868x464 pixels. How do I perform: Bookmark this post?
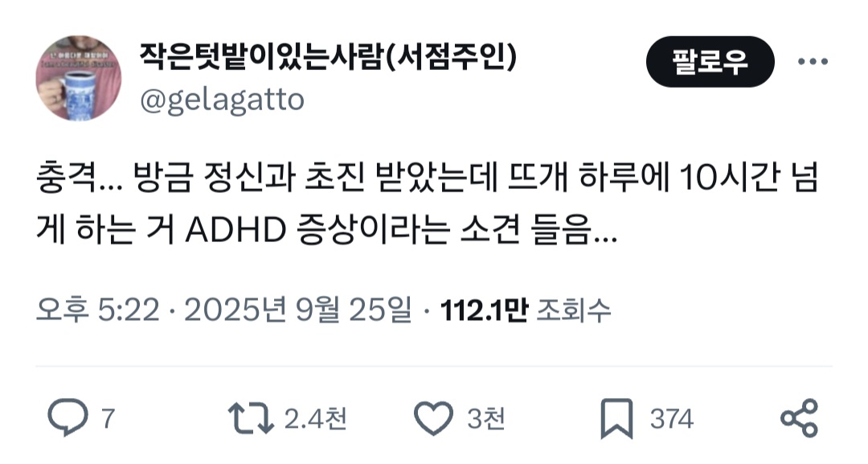click(x=616, y=419)
